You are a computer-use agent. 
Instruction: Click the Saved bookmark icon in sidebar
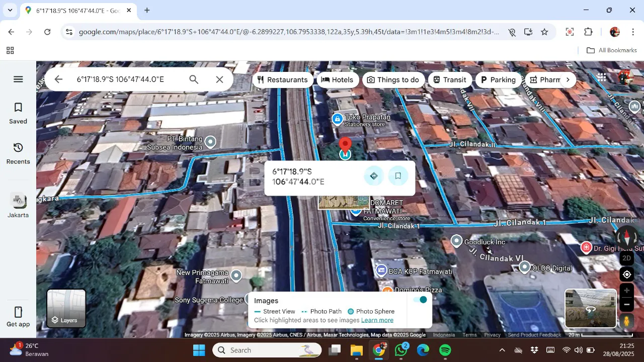tap(18, 108)
